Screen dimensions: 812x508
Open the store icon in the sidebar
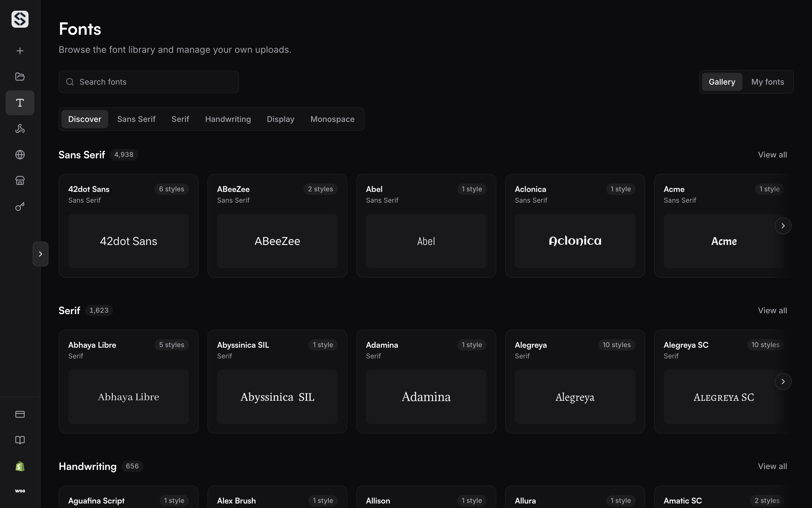(20, 180)
